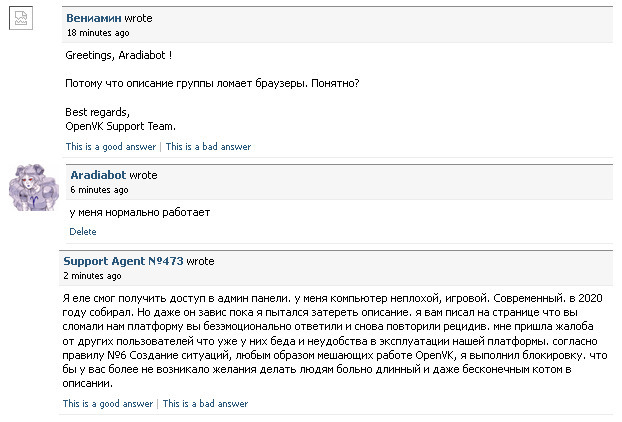Click "wrote" after Support Agent №473
Screen dimensions: 622x422
pyautogui.click(x=200, y=261)
